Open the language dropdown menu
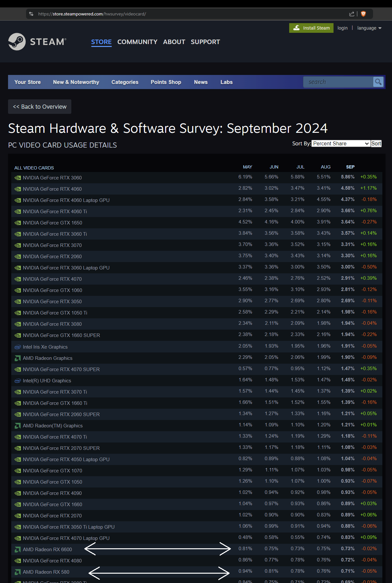Viewport: 392px width, 583px height. pyautogui.click(x=369, y=28)
